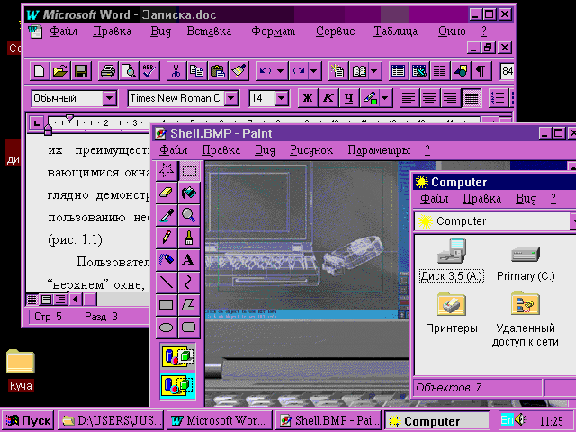Select the free-form selection tool in Paint
576x432 pixels.
coord(166,170)
